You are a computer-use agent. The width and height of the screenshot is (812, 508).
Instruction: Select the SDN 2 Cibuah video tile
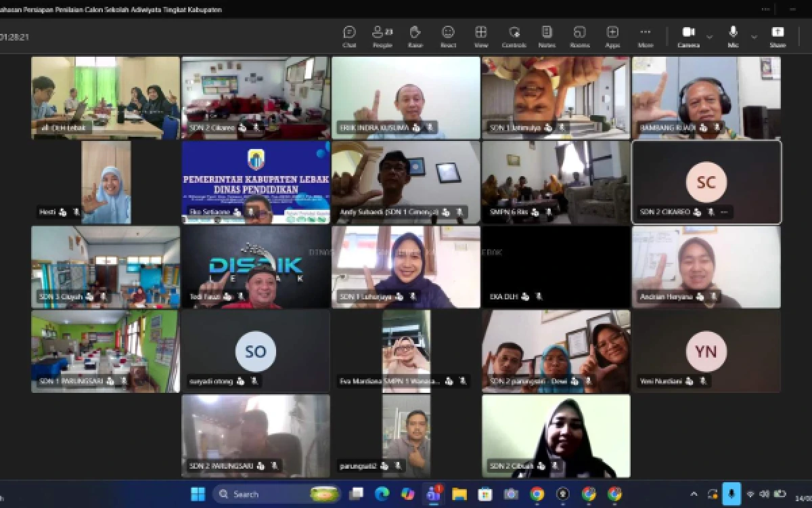pos(556,436)
